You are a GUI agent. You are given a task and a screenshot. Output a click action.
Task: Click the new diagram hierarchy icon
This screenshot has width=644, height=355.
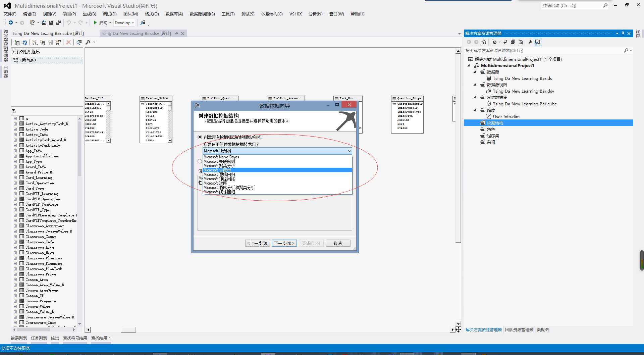[x=35, y=42]
